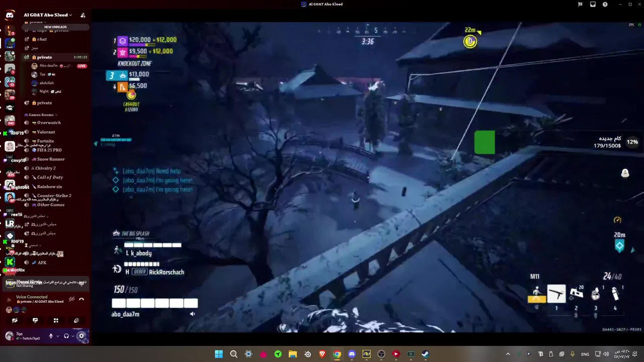The width and height of the screenshot is (644, 362).
Task: Open Discord direct messages home icon
Action: click(x=10, y=15)
